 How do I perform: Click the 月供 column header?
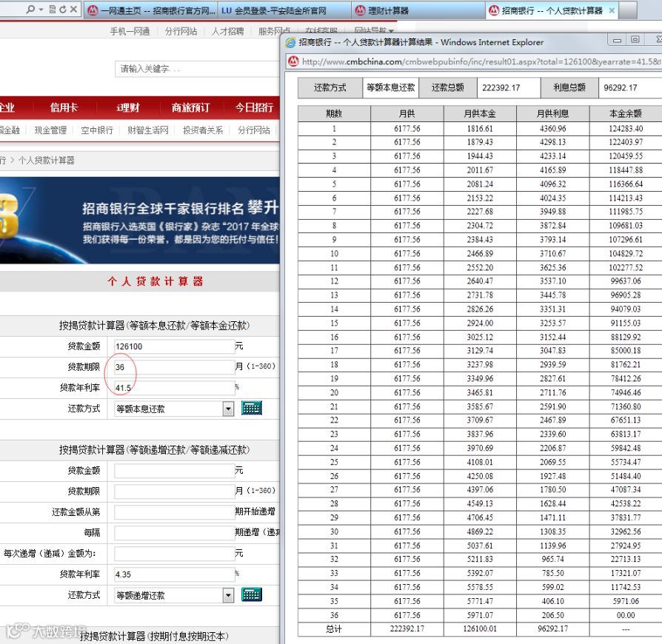click(x=407, y=113)
